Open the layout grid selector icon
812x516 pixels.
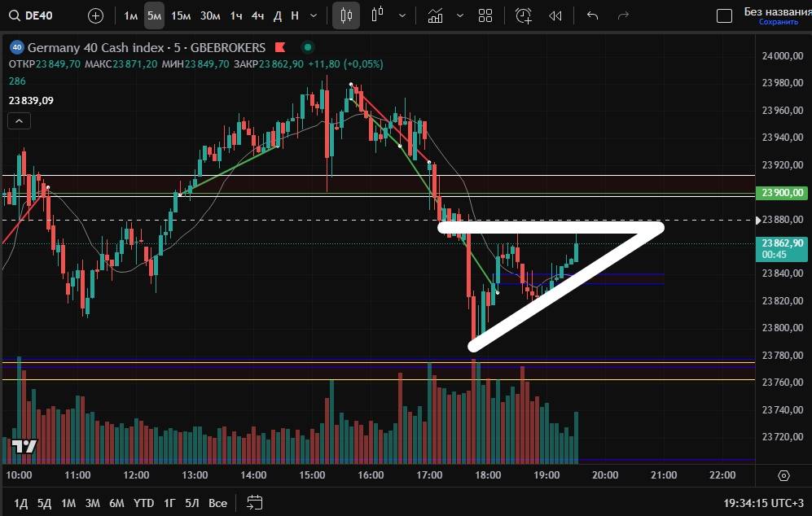(485, 15)
